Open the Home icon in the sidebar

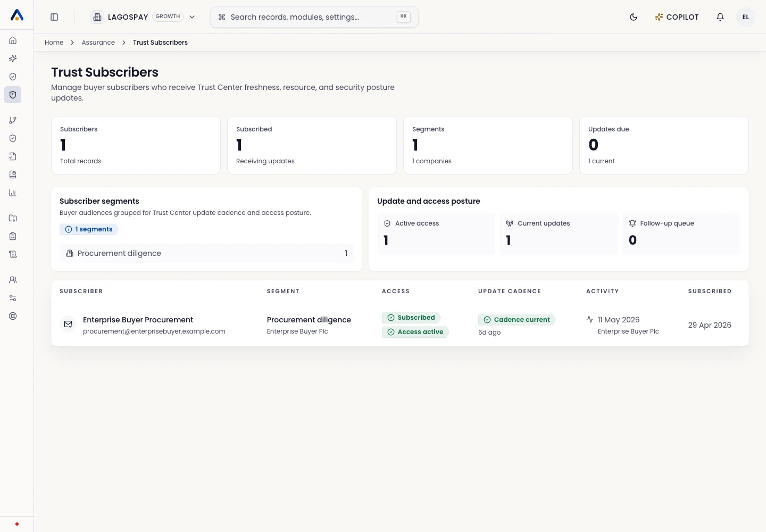point(13,40)
